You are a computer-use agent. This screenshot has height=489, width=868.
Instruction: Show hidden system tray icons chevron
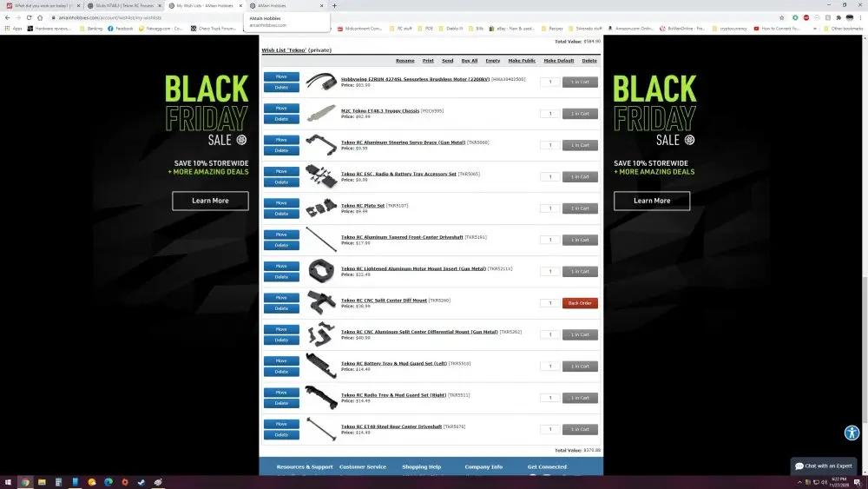click(x=799, y=482)
